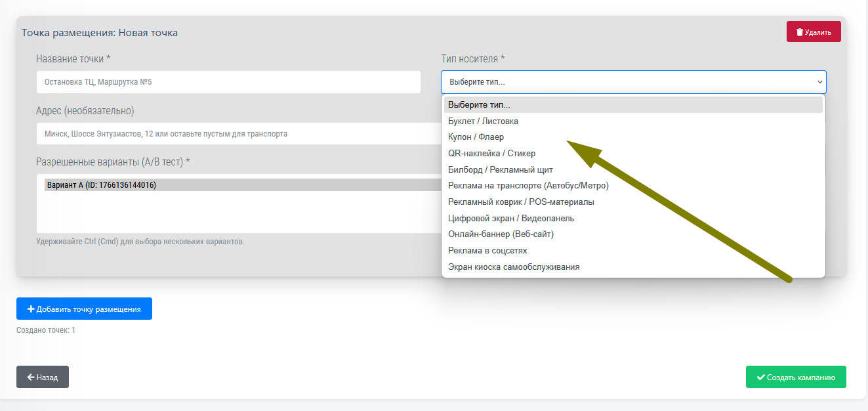Click the trash icon on Удалить button

point(799,32)
